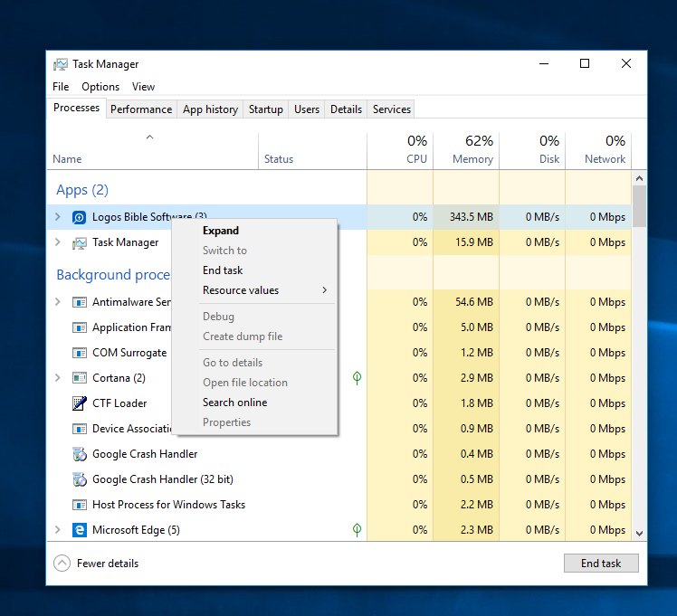Expand the Logos Bible Software group arrow
The height and width of the screenshot is (616, 677).
(58, 217)
